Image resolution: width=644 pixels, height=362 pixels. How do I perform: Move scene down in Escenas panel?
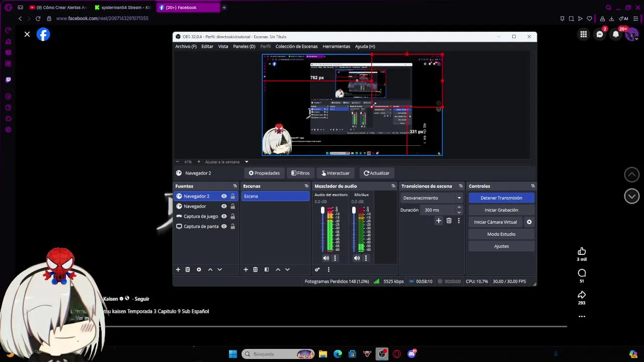[x=287, y=269]
